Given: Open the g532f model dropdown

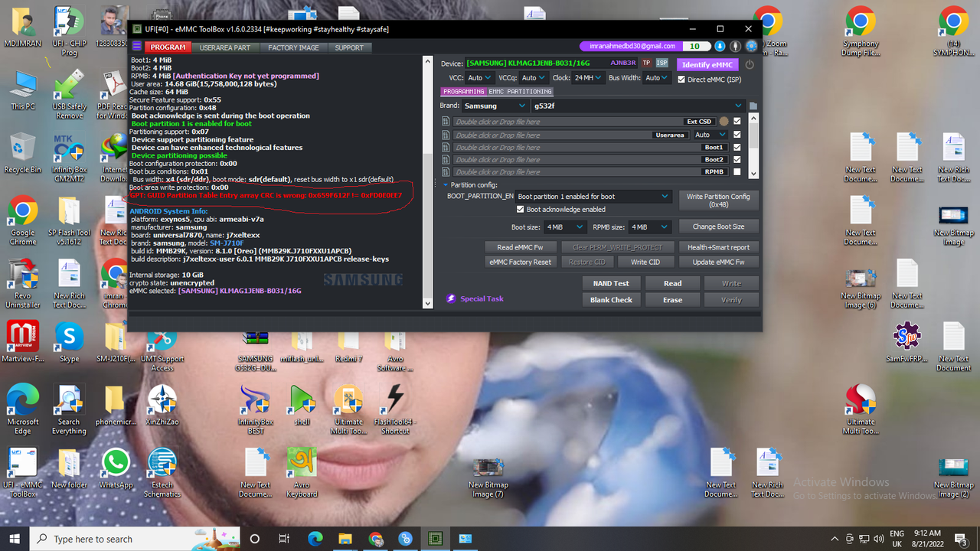Looking at the screenshot, I should [638, 106].
